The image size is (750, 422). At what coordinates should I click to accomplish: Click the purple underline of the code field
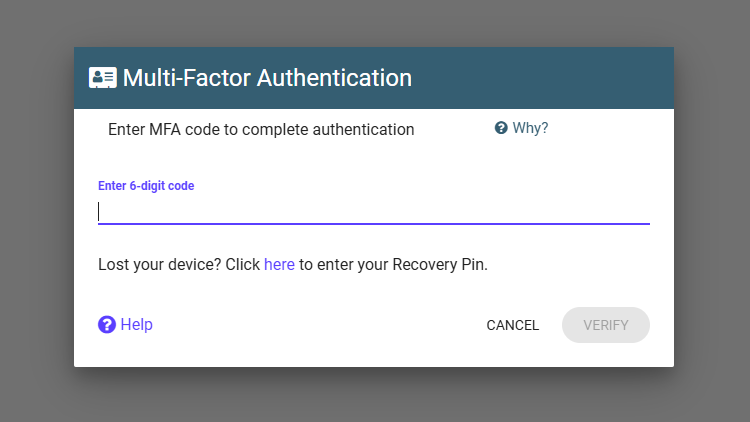374,223
